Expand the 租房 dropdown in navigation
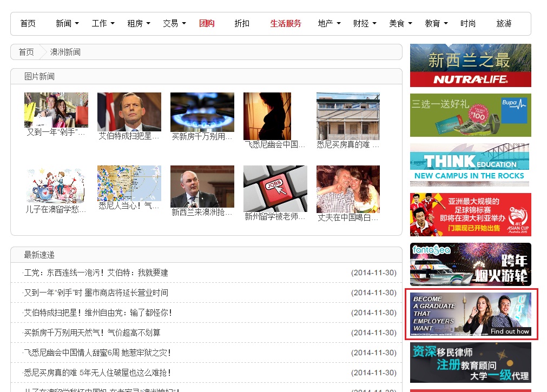 tap(139, 24)
